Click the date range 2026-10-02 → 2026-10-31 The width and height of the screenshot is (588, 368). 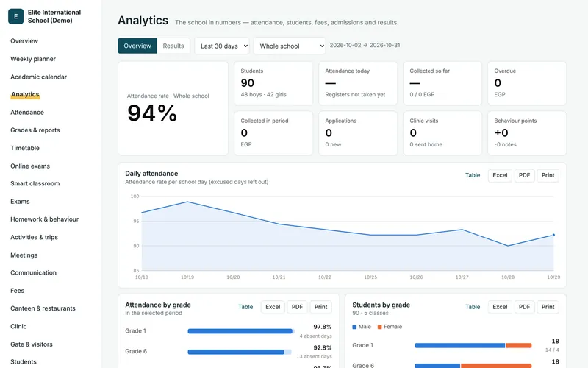(365, 46)
